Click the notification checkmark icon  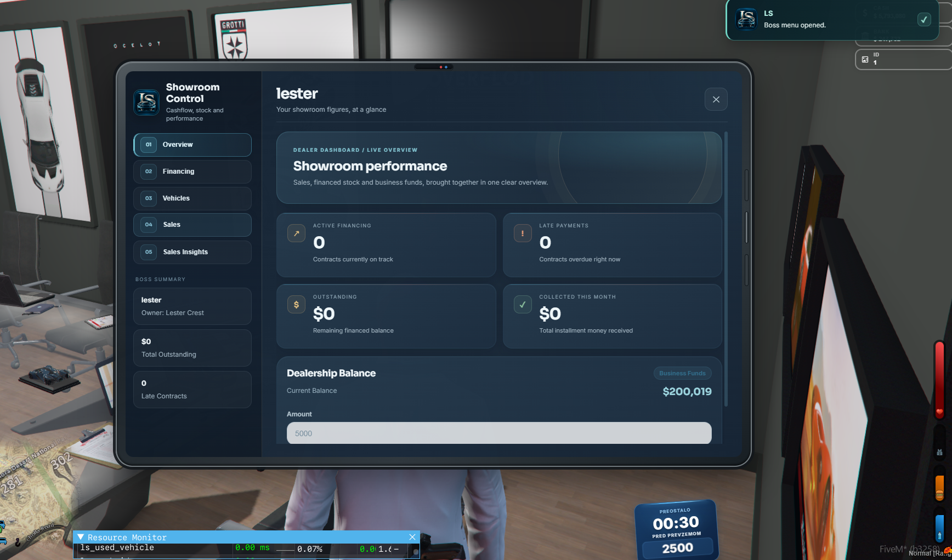click(924, 20)
